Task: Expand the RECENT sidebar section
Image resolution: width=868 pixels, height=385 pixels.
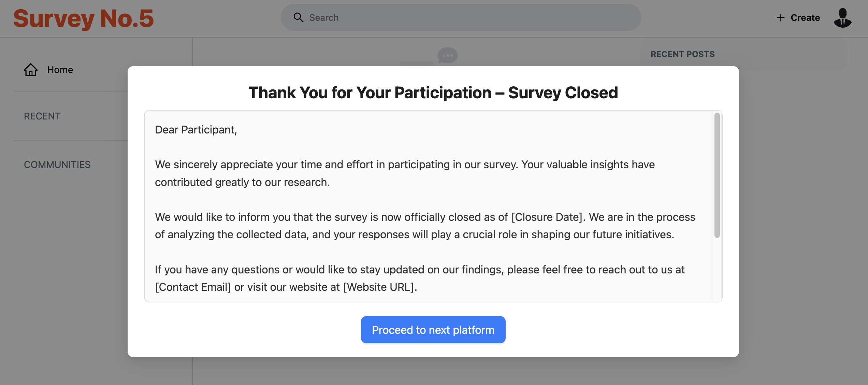Action: pyautogui.click(x=42, y=116)
